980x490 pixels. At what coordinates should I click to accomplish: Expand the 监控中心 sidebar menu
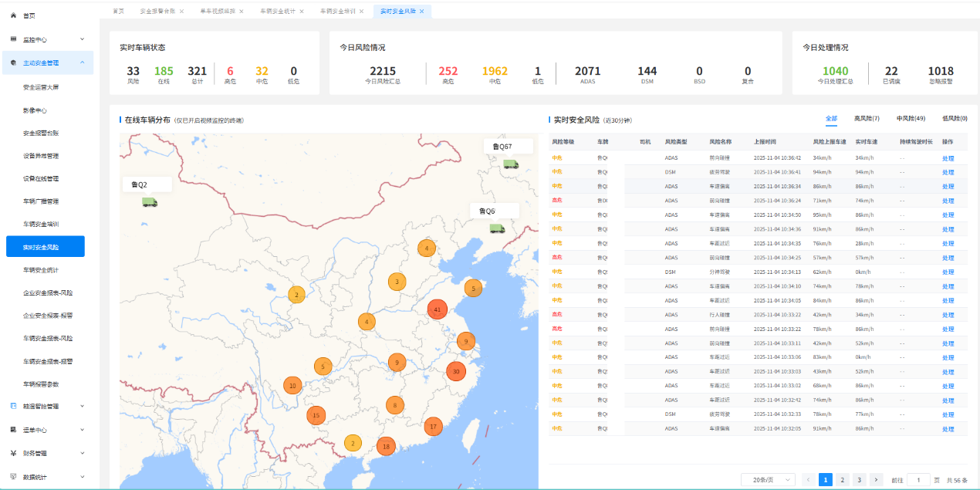82,39
